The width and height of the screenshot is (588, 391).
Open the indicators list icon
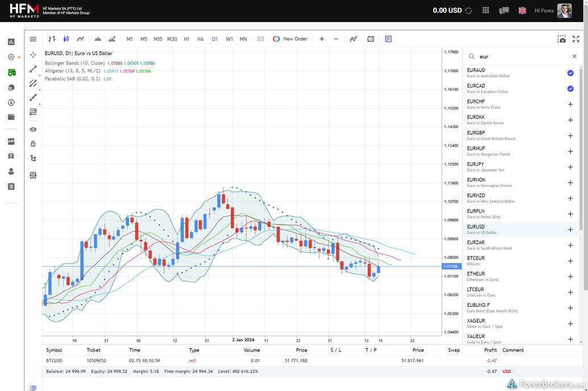pyautogui.click(x=353, y=39)
